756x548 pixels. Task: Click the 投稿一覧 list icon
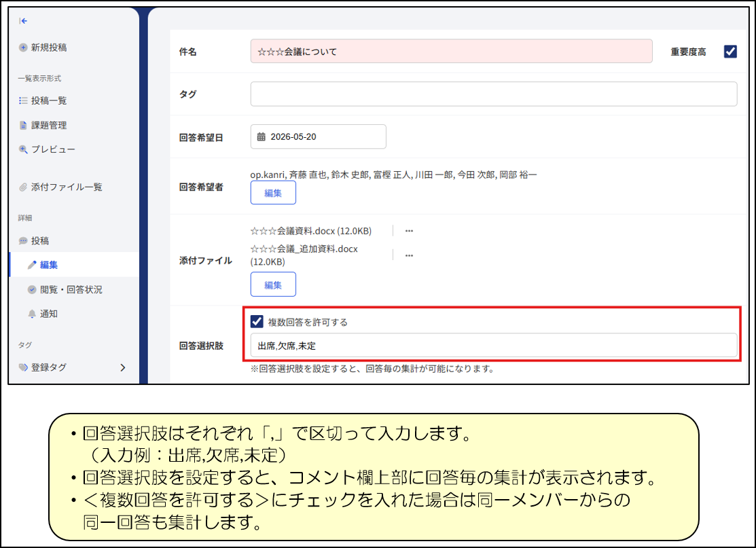pyautogui.click(x=22, y=101)
